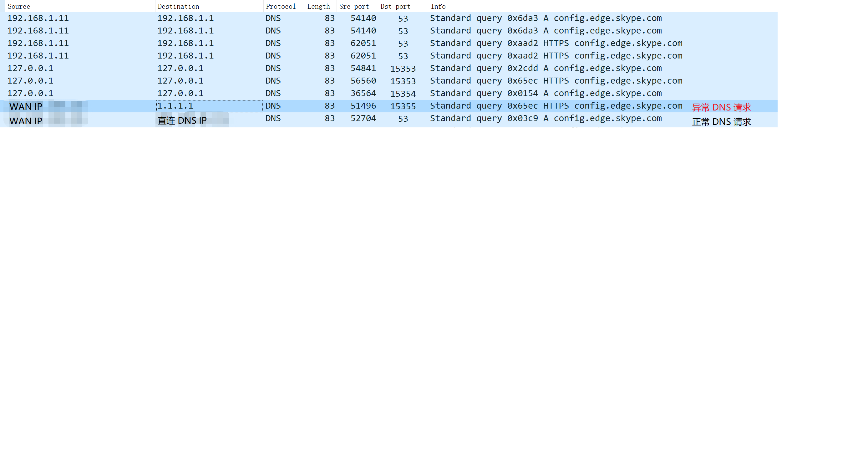
Task: Sort by the Length column header
Action: pyautogui.click(x=318, y=6)
